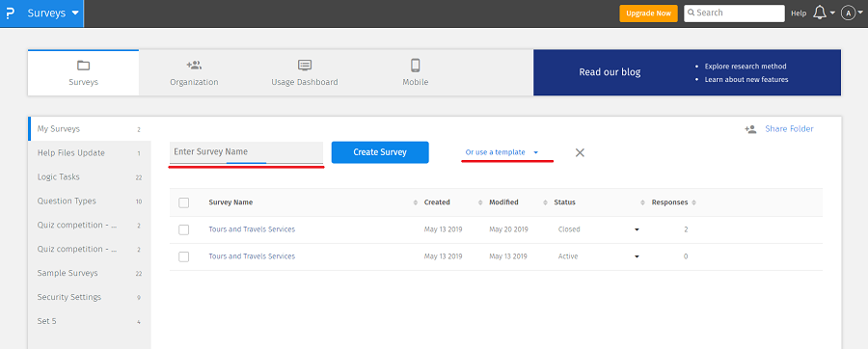Open Sample Surveys folder
The image size is (868, 349).
click(89, 273)
